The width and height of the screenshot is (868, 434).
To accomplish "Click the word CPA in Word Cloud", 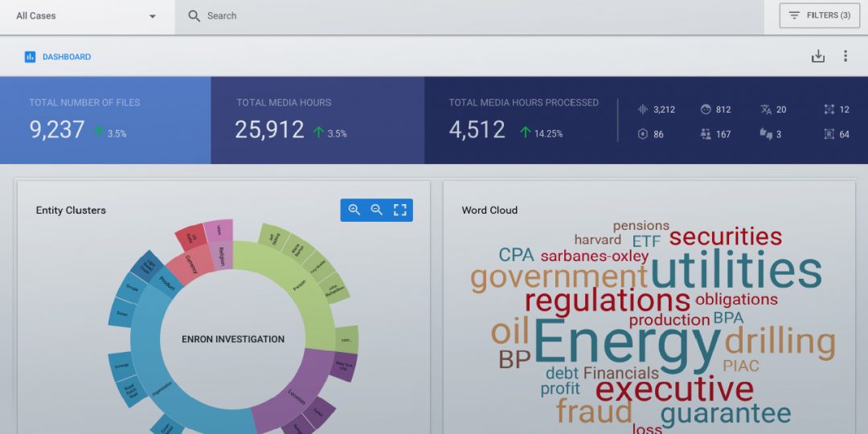I will click(517, 256).
